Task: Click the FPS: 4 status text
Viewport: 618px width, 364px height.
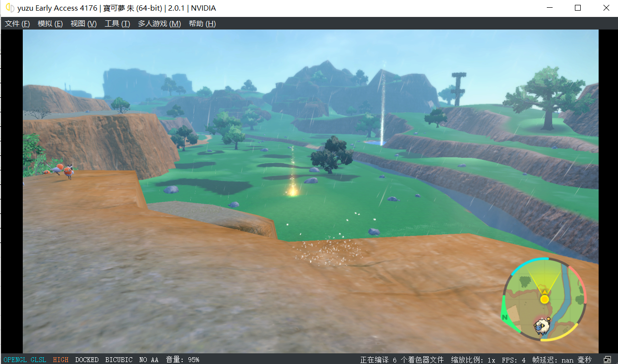Action: tap(513, 360)
